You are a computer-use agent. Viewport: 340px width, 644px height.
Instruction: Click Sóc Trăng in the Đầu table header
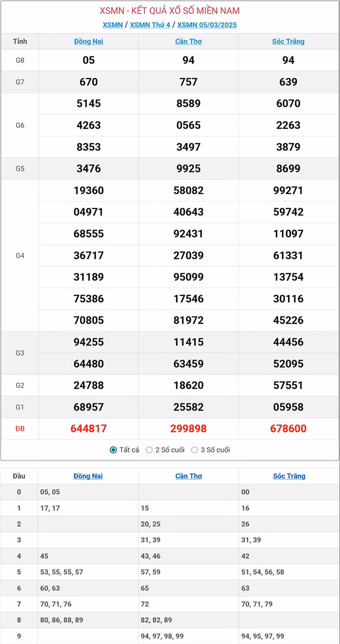[289, 476]
